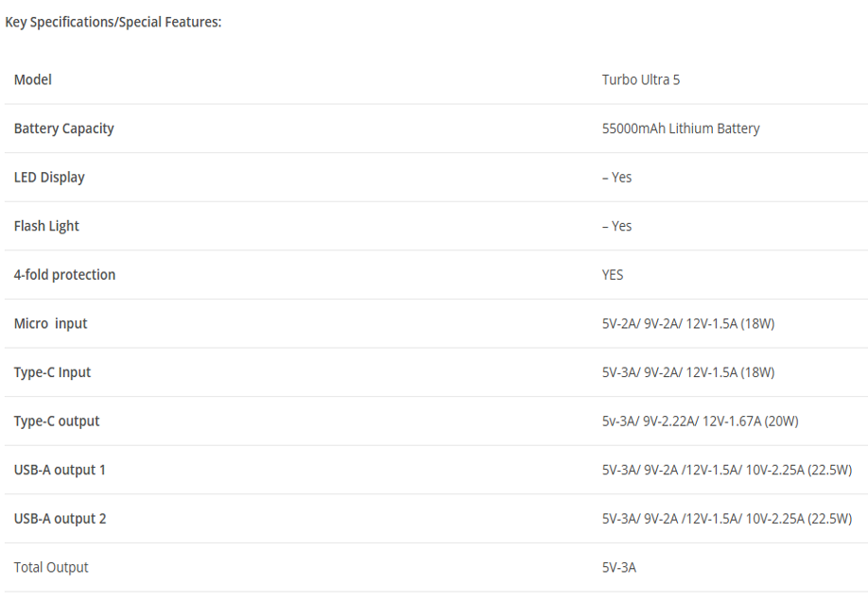Select the YES value for 4-fold protection
The width and height of the screenshot is (868, 602).
[x=613, y=275]
